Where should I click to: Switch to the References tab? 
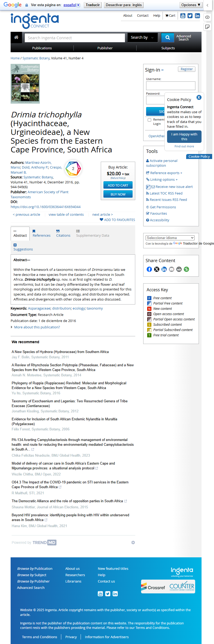(x=41, y=233)
